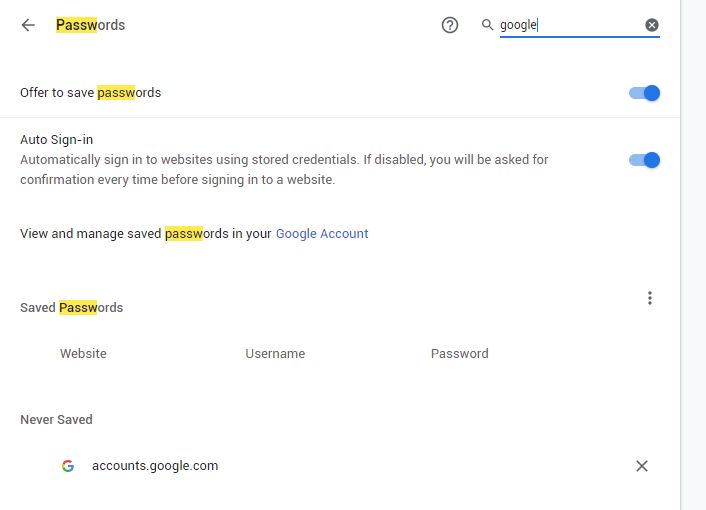Click the search magnifier icon
Screen dimensions: 706x510
click(x=487, y=24)
